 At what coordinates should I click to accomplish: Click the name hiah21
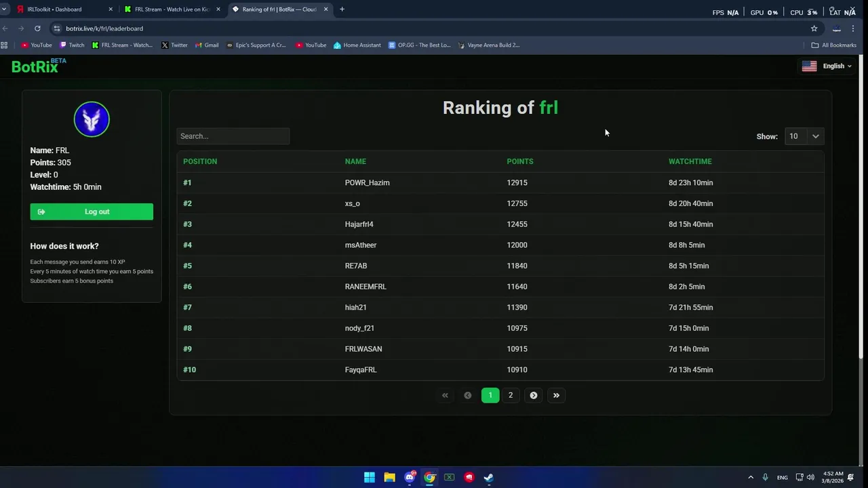(x=355, y=307)
